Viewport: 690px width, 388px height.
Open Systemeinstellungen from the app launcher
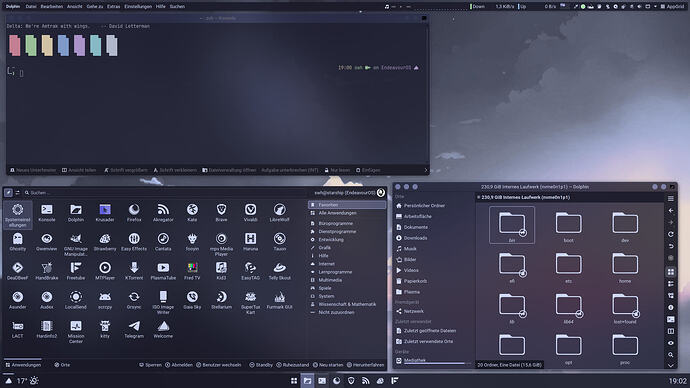18,214
